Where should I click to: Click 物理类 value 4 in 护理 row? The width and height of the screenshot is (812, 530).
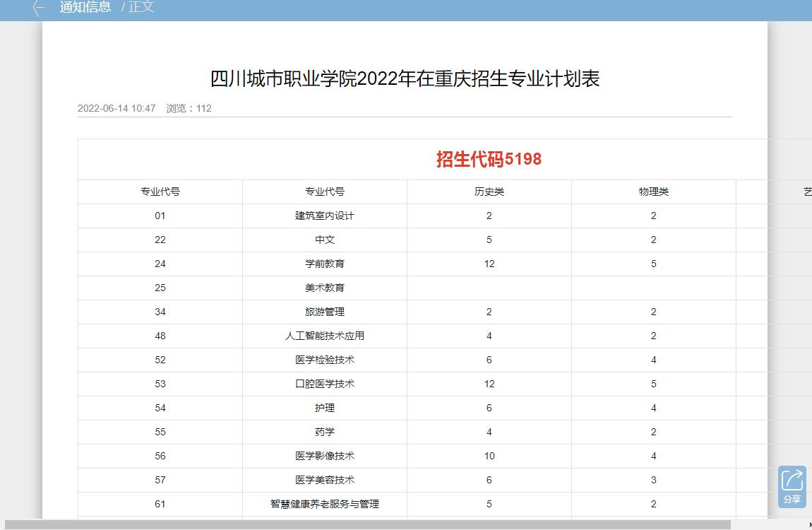tap(654, 408)
